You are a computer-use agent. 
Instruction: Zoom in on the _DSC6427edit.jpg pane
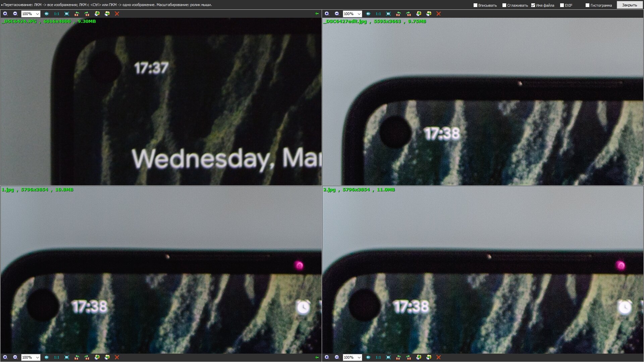pyautogui.click(x=327, y=14)
